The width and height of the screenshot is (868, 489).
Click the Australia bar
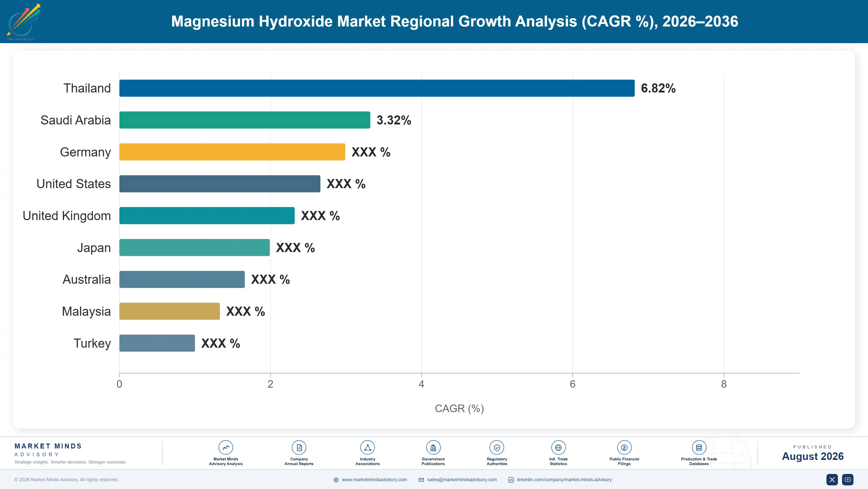pos(182,279)
